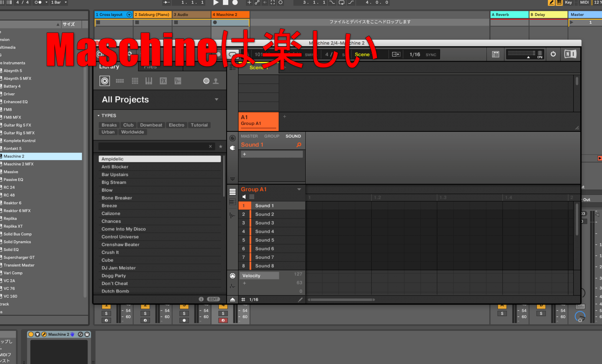This screenshot has height=364, width=602.
Task: Select the Instruments keyboard browser icon
Action: point(149,81)
